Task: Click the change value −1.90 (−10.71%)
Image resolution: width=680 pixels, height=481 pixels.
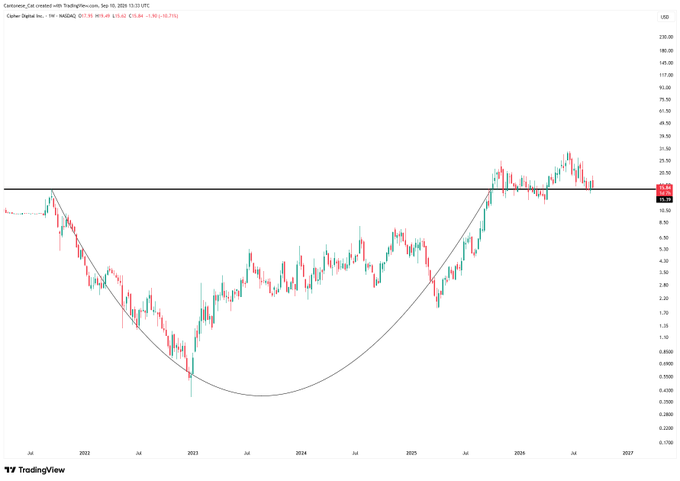Action: click(163, 16)
